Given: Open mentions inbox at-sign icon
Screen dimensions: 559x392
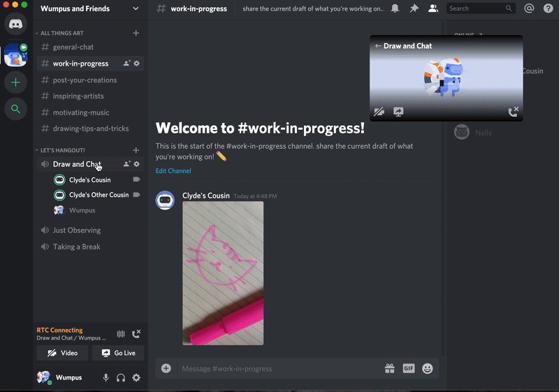Looking at the screenshot, I should [x=529, y=8].
